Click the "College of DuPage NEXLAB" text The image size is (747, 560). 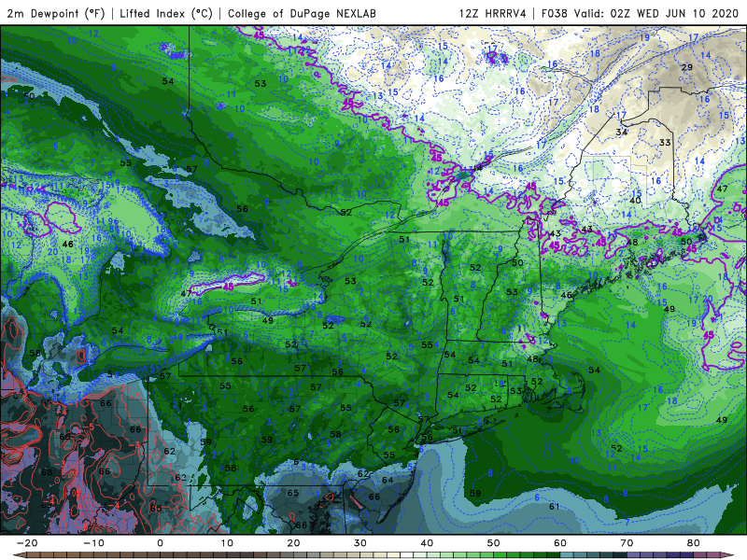(x=302, y=13)
